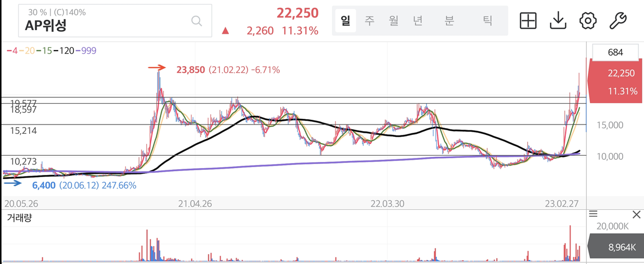
Task: Open the volume panel hamburger menu
Action: 594,214
